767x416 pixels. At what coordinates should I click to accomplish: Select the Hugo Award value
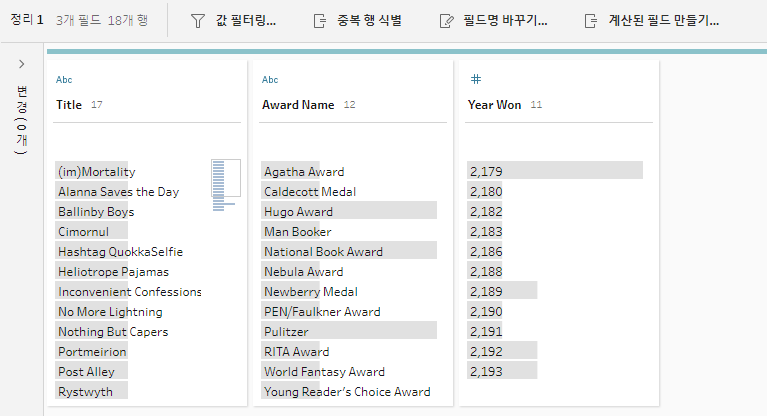click(x=298, y=212)
